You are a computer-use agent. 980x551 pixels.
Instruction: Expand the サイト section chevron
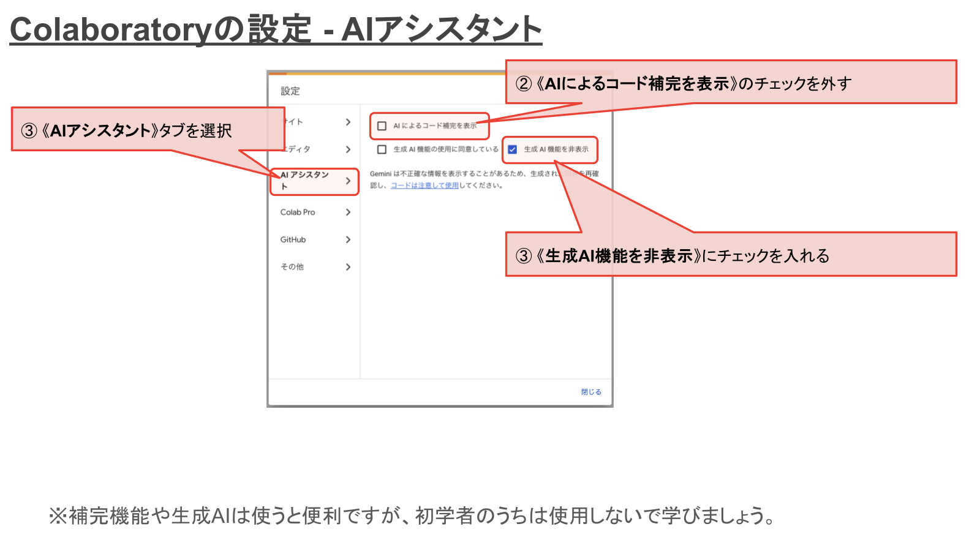[x=348, y=122]
